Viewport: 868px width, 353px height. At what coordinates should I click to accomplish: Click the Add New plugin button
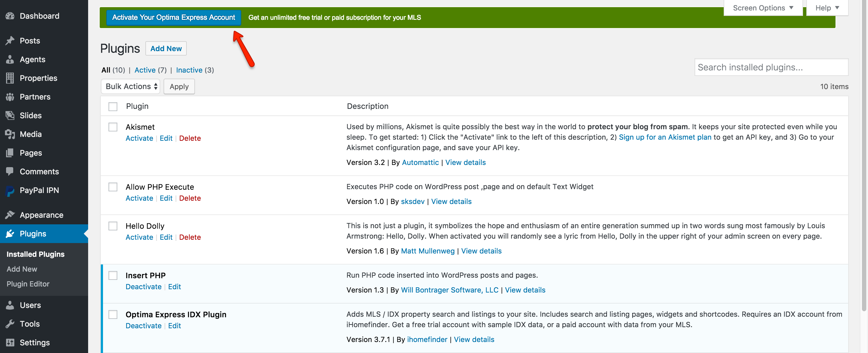(166, 49)
